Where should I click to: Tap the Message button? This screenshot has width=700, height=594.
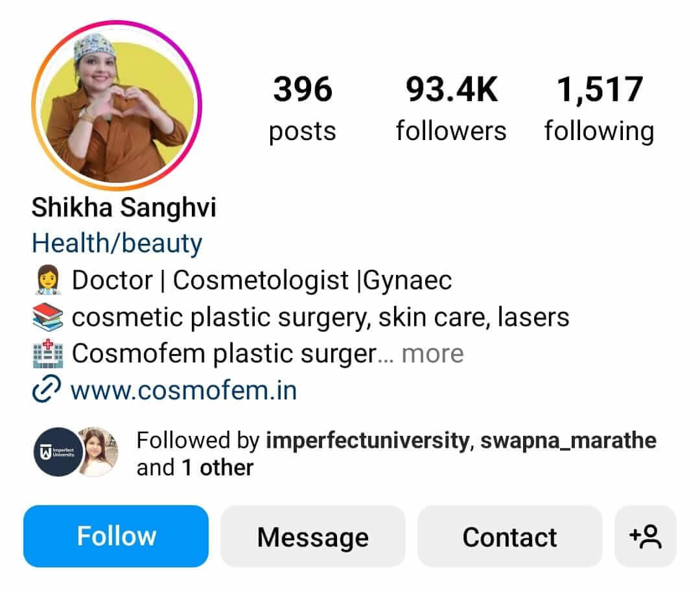pos(313,536)
